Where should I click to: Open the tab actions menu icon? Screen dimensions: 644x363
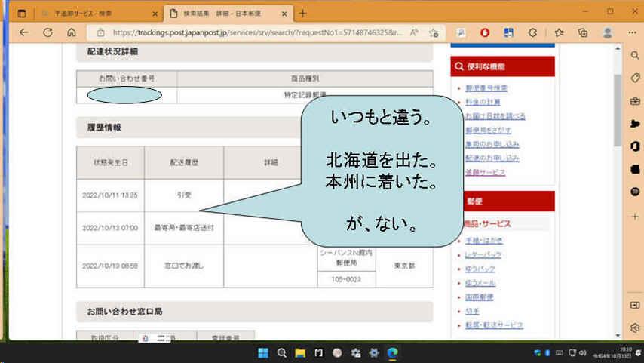click(x=22, y=14)
